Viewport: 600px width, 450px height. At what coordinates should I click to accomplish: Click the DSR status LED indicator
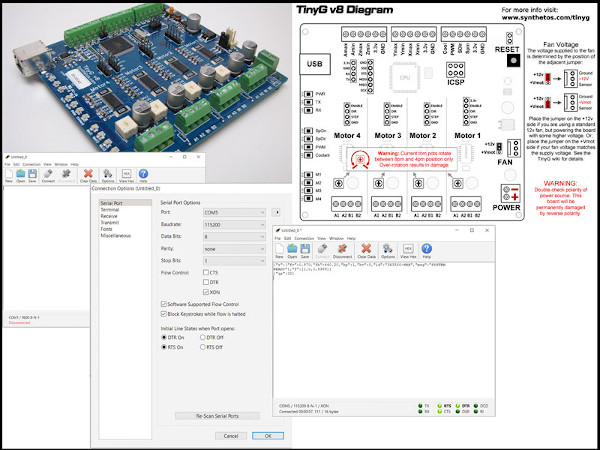coord(458,411)
